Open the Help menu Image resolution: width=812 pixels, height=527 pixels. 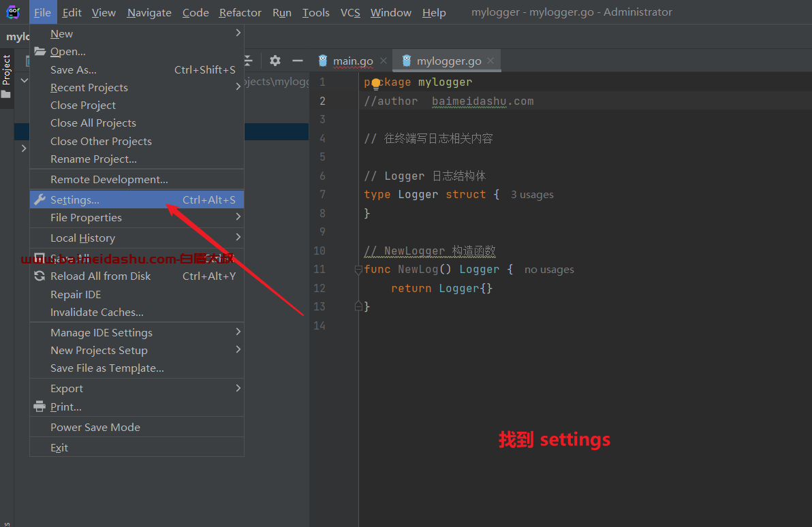(434, 12)
